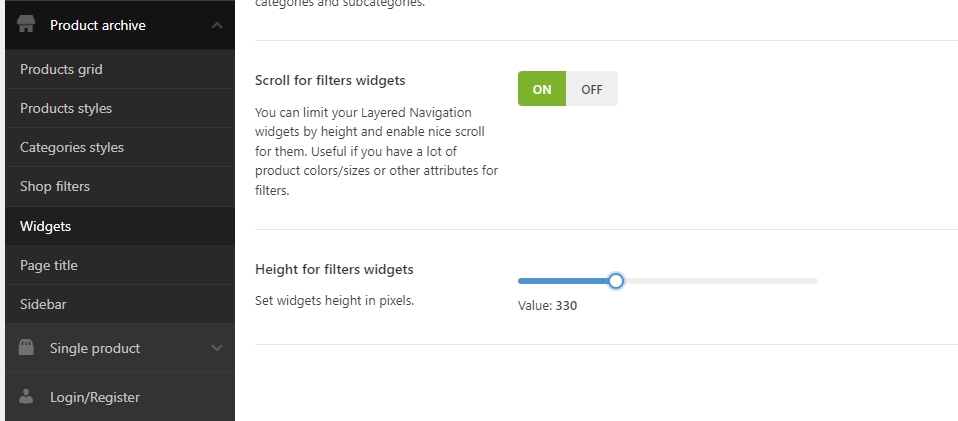Screen dimensions: 958x421
Task: Select Shop filters in sidebar
Action: point(55,186)
